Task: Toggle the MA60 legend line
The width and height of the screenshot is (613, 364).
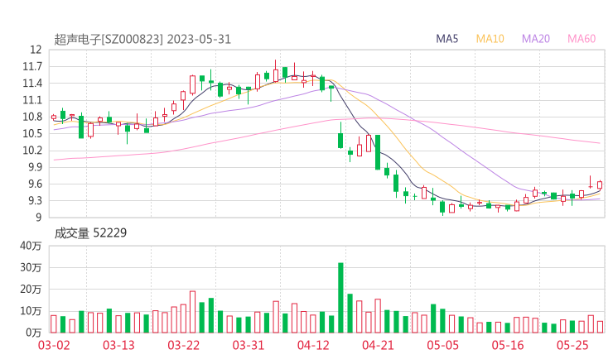Action: tap(582, 39)
